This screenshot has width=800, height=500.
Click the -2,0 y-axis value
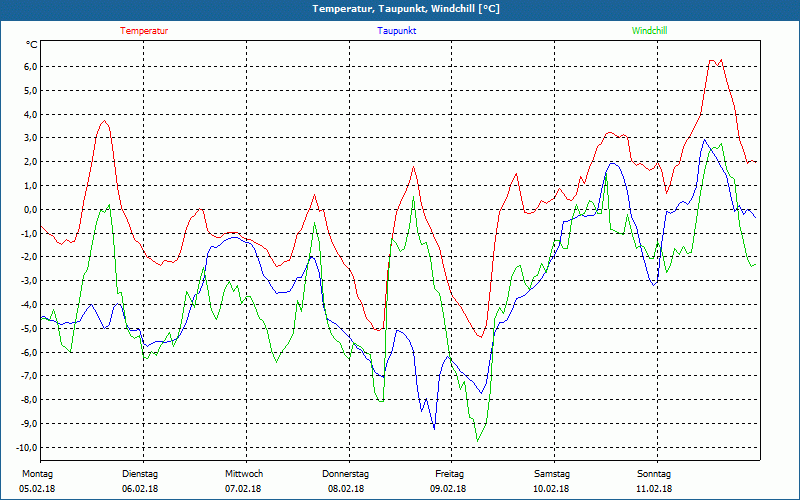tap(28, 257)
